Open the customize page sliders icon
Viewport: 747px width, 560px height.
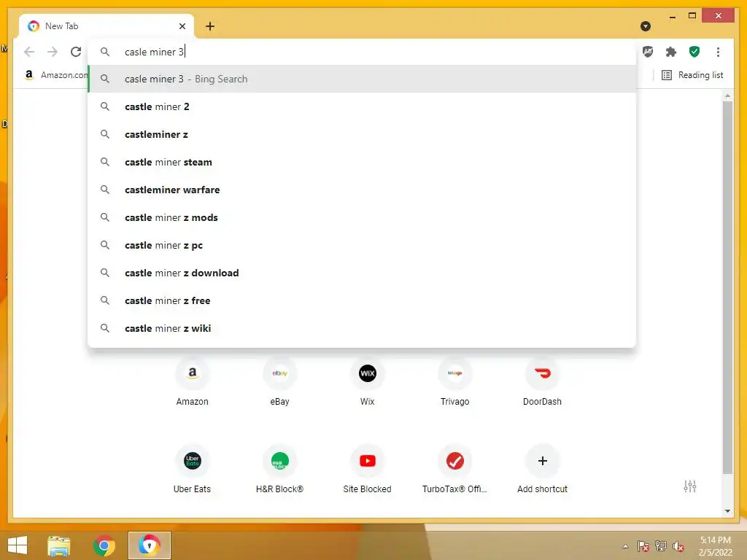690,486
